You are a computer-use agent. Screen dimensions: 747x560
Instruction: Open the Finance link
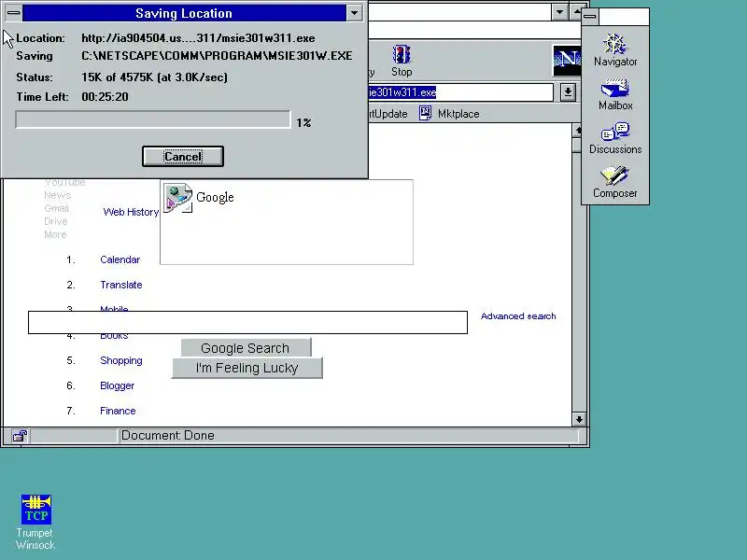(118, 411)
